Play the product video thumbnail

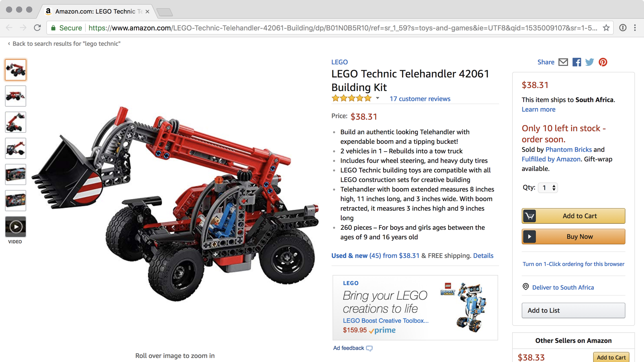click(16, 227)
